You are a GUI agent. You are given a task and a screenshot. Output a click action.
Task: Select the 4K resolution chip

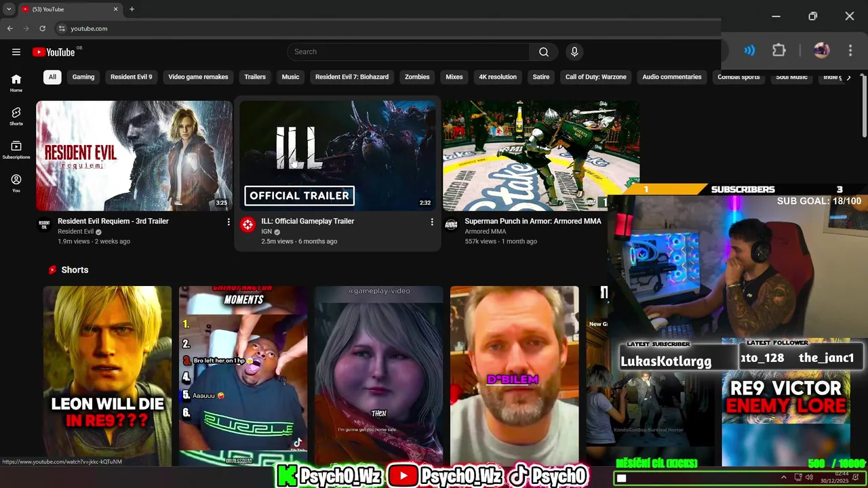pyautogui.click(x=498, y=77)
